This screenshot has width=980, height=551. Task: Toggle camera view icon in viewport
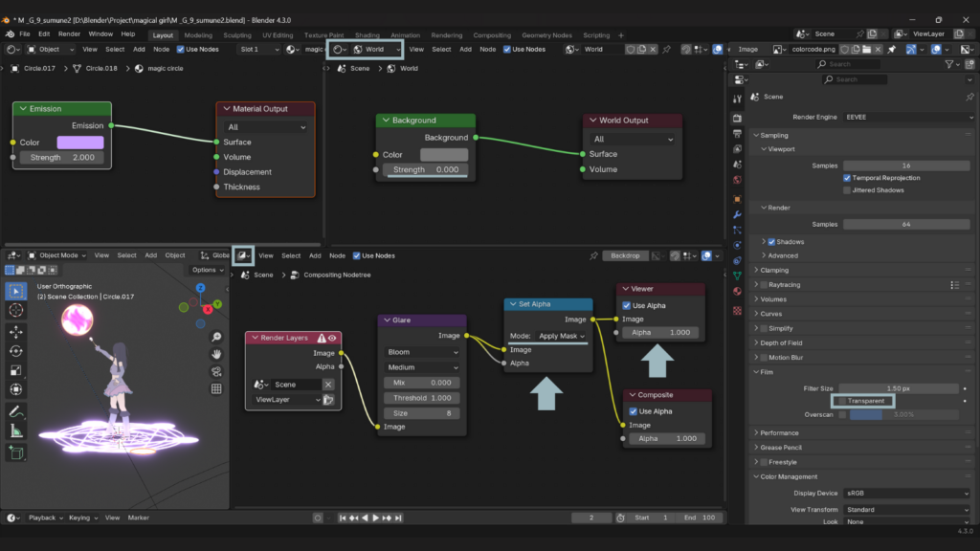point(217,371)
